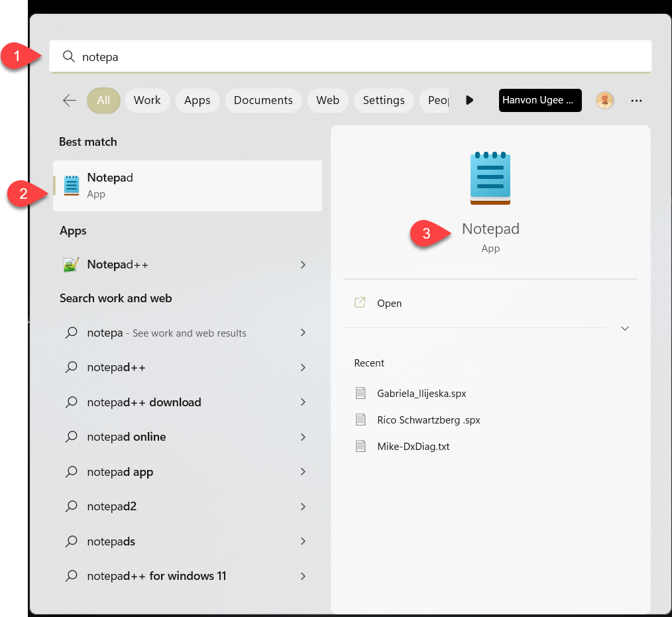Image resolution: width=672 pixels, height=617 pixels.
Task: Click the Hanvon Ugee button
Action: point(540,100)
